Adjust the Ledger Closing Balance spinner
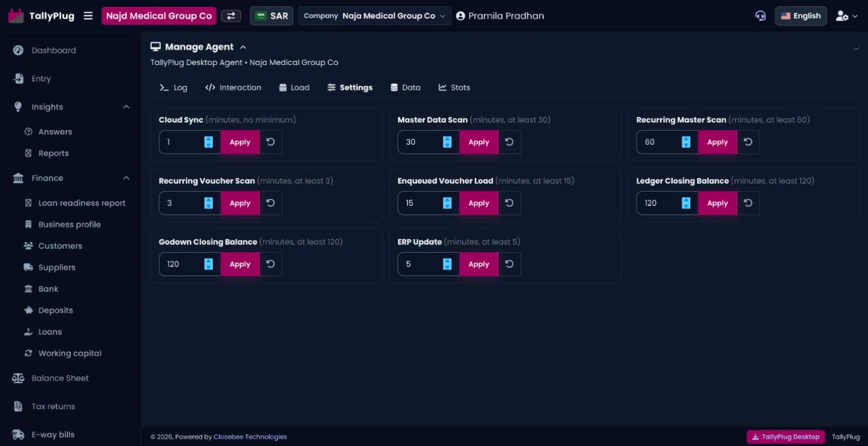The width and height of the screenshot is (868, 446). point(686,203)
